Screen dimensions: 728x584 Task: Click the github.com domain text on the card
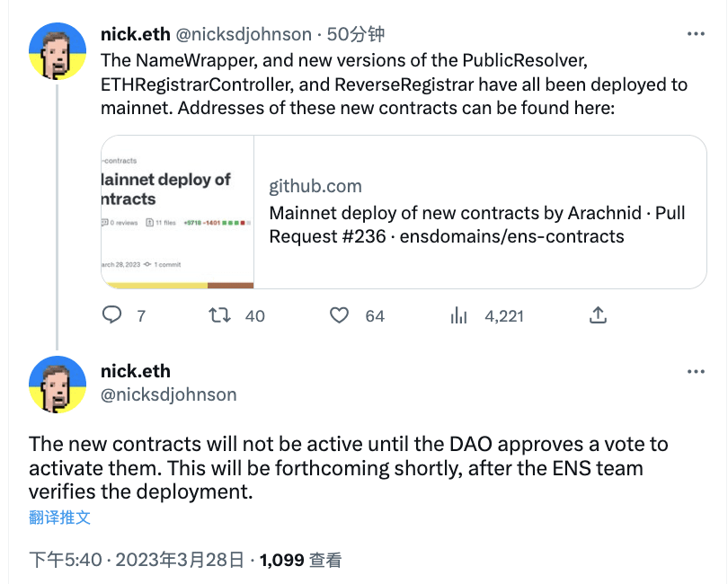(x=315, y=187)
